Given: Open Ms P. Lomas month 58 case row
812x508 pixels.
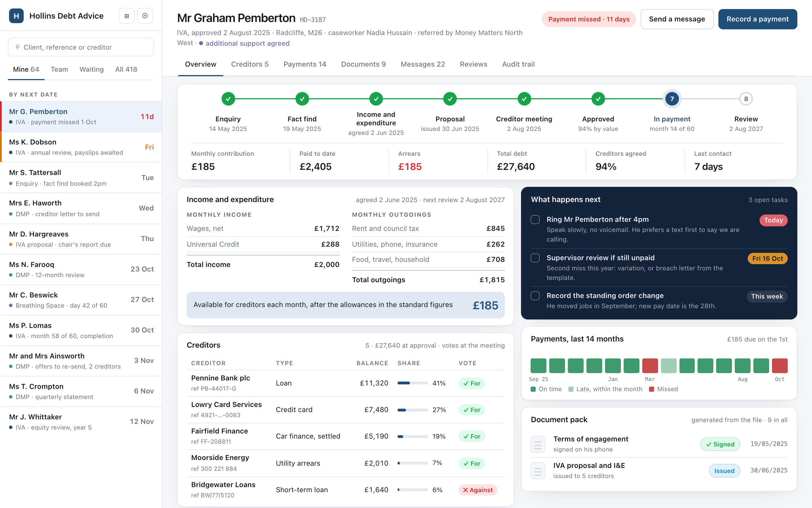Looking at the screenshot, I should pyautogui.click(x=81, y=330).
